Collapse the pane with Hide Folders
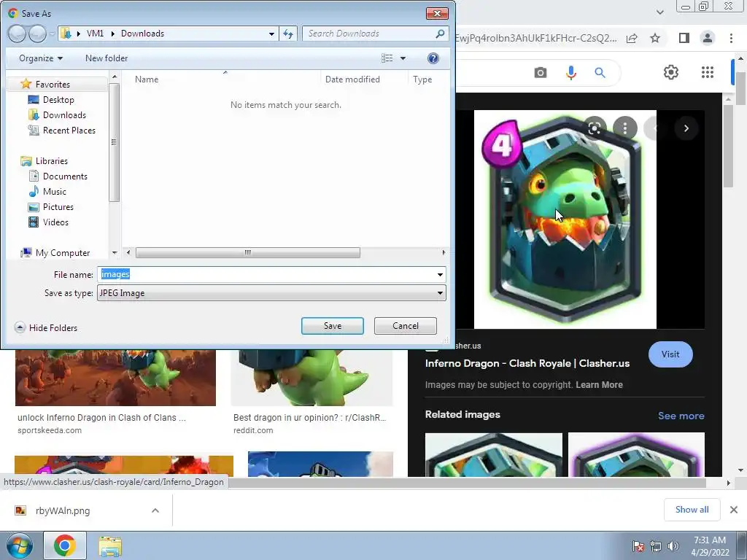 pos(46,327)
